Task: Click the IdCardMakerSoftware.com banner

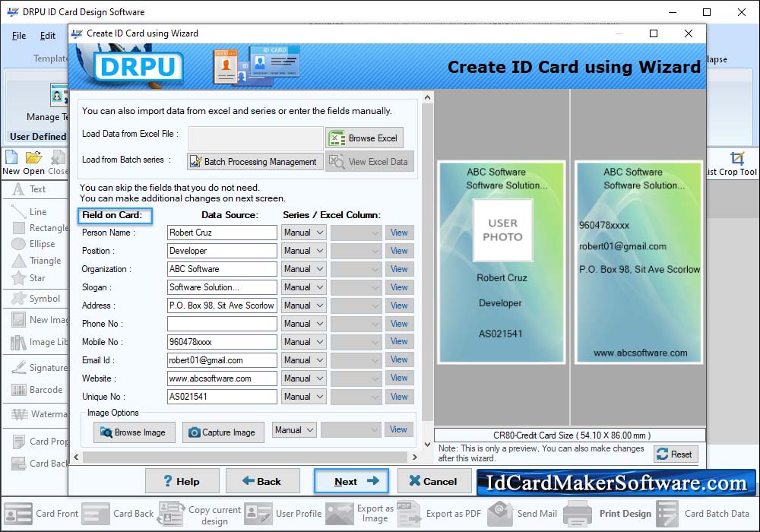Action: coord(616,483)
